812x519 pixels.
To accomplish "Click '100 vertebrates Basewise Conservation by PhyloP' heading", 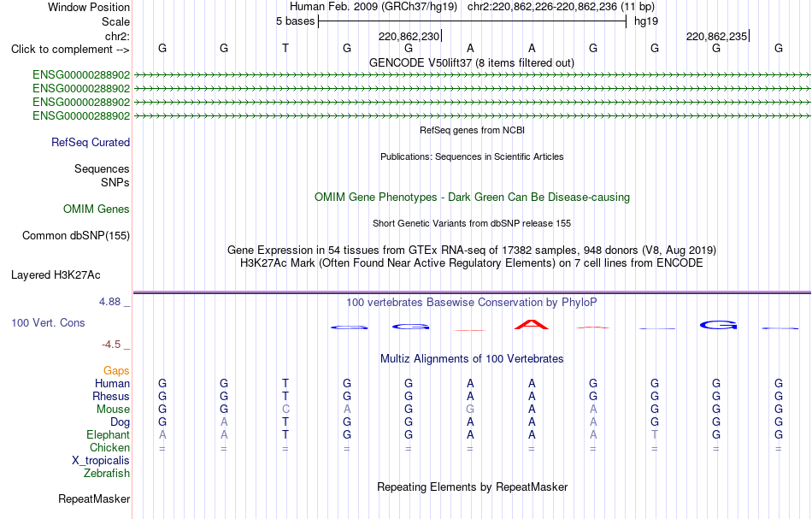I will click(x=472, y=302).
